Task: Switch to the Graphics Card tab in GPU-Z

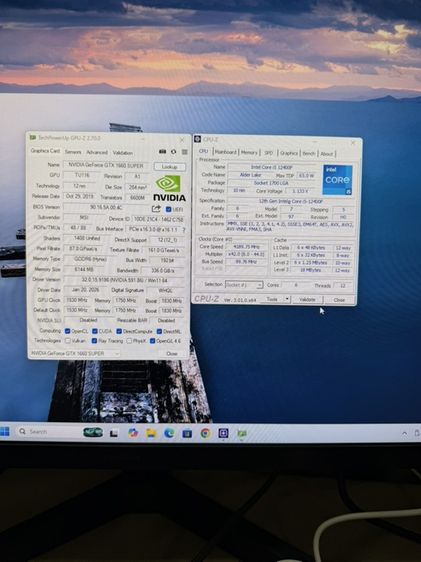Action: [x=45, y=151]
